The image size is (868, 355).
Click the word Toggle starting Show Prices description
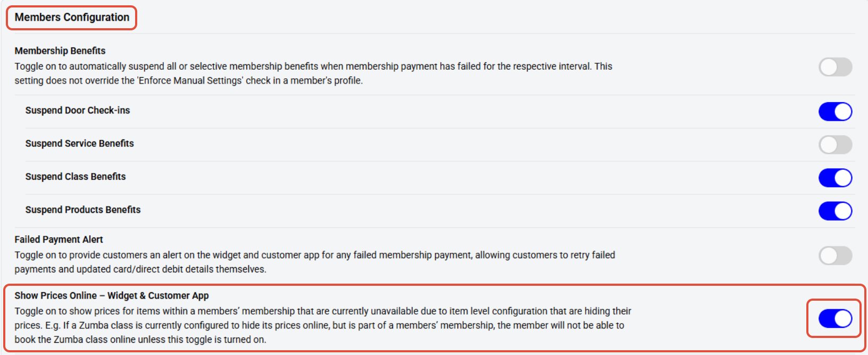(x=29, y=311)
